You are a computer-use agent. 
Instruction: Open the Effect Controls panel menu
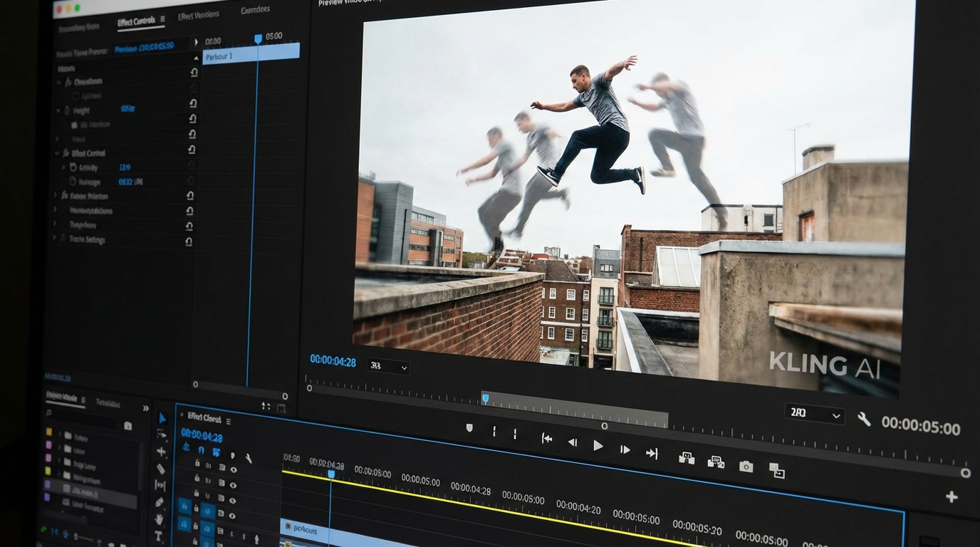[162, 19]
